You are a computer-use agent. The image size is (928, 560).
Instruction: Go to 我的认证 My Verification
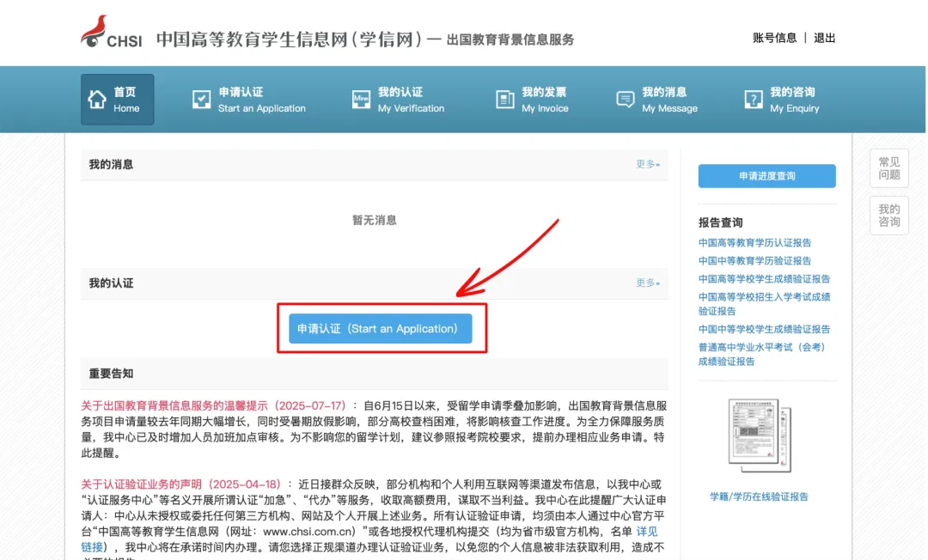pyautogui.click(x=399, y=100)
